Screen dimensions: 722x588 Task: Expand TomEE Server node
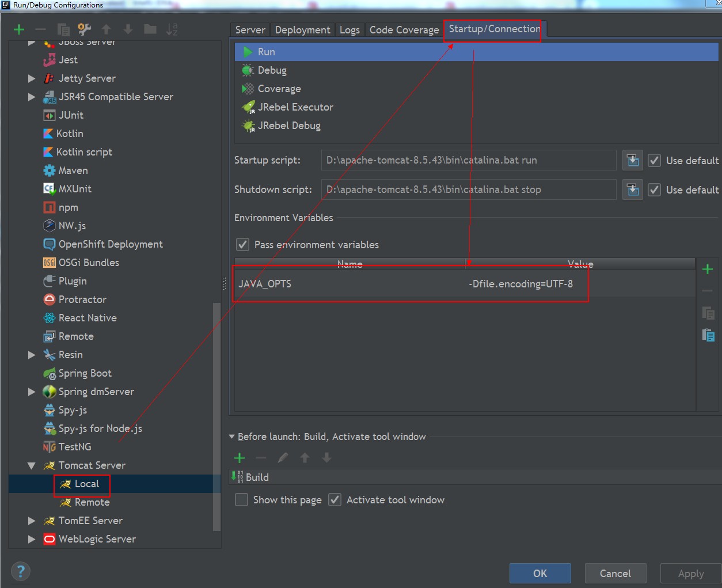pos(32,521)
